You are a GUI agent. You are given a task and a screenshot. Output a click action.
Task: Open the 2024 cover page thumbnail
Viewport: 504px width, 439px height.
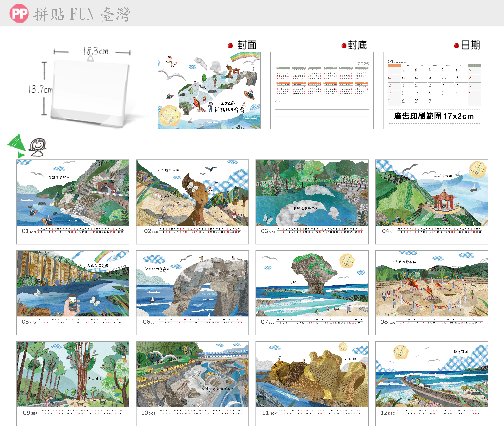209,90
